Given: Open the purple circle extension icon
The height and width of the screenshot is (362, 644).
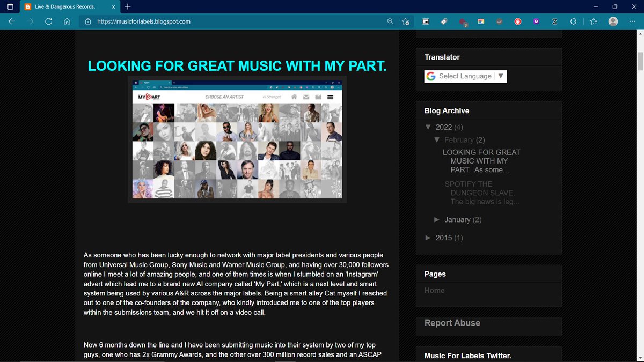Looking at the screenshot, I should pos(536,21).
